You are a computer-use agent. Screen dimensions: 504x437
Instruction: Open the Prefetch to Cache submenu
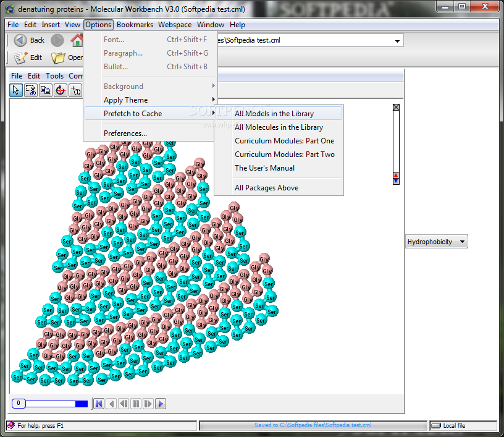pos(150,114)
